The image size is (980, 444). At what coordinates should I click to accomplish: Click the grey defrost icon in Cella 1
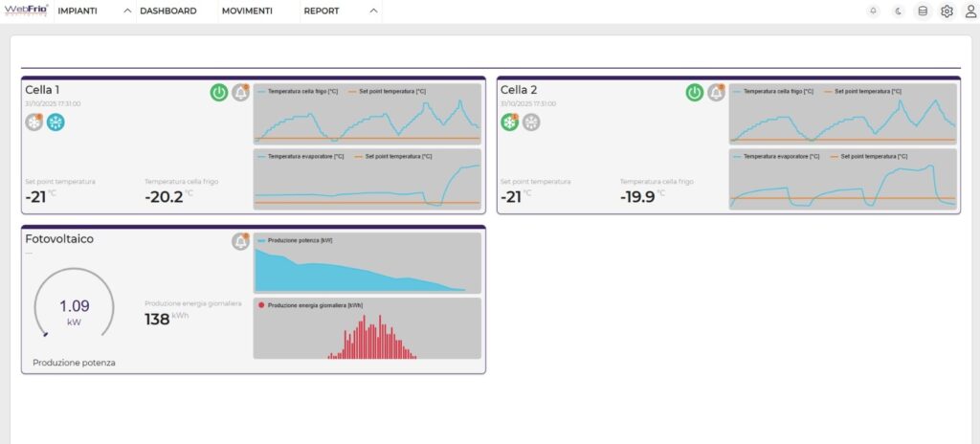34,122
